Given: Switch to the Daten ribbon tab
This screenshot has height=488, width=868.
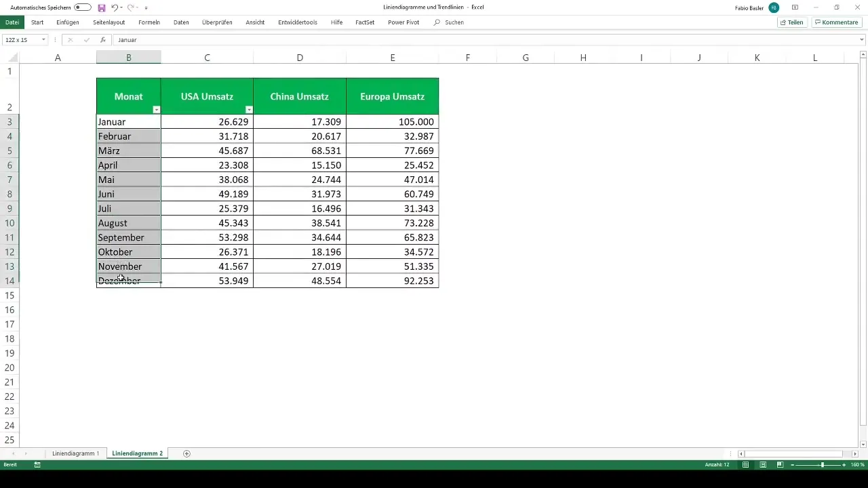Looking at the screenshot, I should coord(181,22).
